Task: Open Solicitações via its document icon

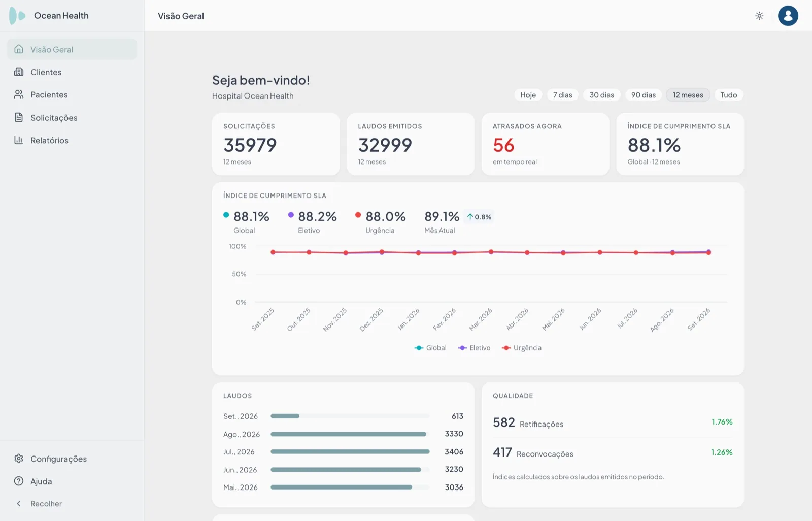Action: pyautogui.click(x=19, y=117)
